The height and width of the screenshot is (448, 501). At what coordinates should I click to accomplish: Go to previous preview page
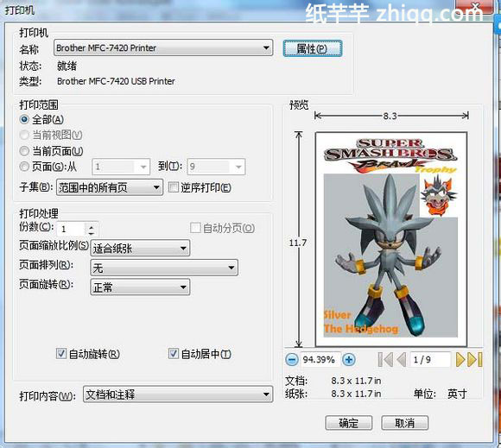click(402, 360)
